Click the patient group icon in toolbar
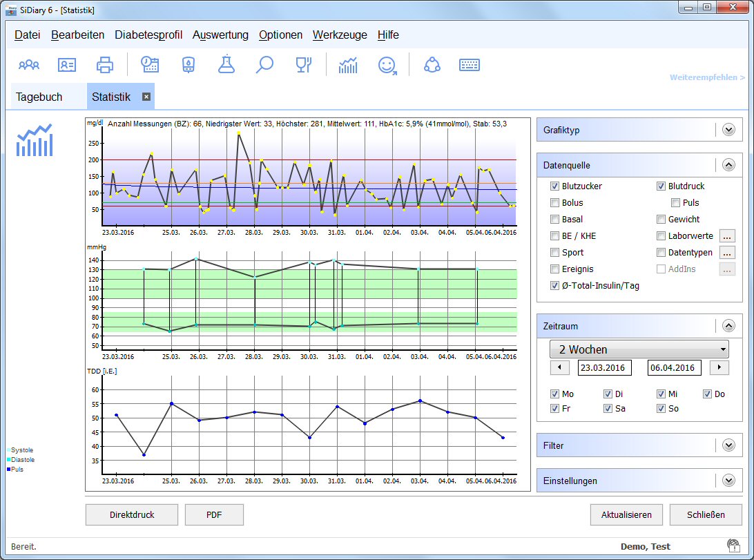754x560 pixels. 29,65
